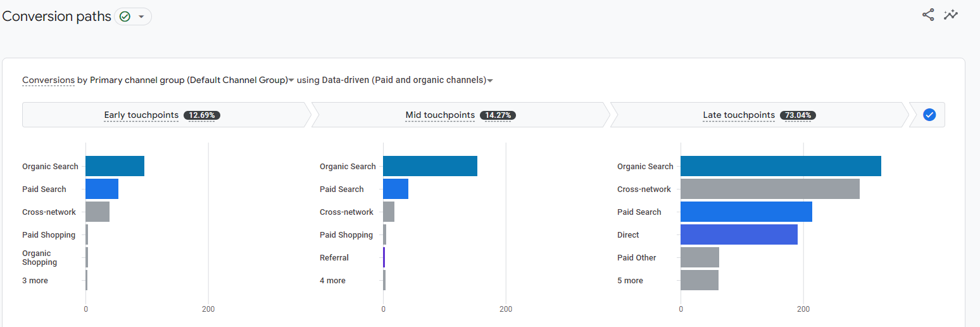Click "5 more" under Late touchpoints
This screenshot has height=327, width=980.
(630, 281)
